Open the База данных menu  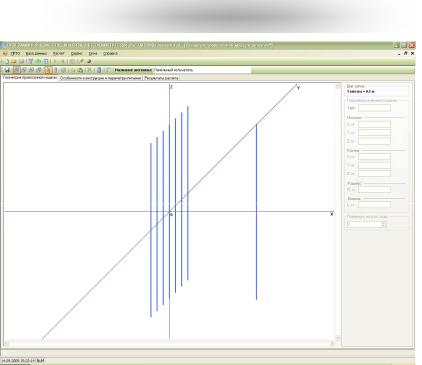[x=36, y=53]
